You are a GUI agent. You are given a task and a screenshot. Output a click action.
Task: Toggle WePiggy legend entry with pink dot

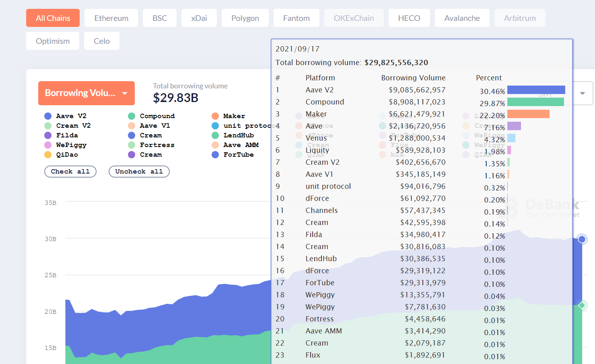tap(66, 145)
